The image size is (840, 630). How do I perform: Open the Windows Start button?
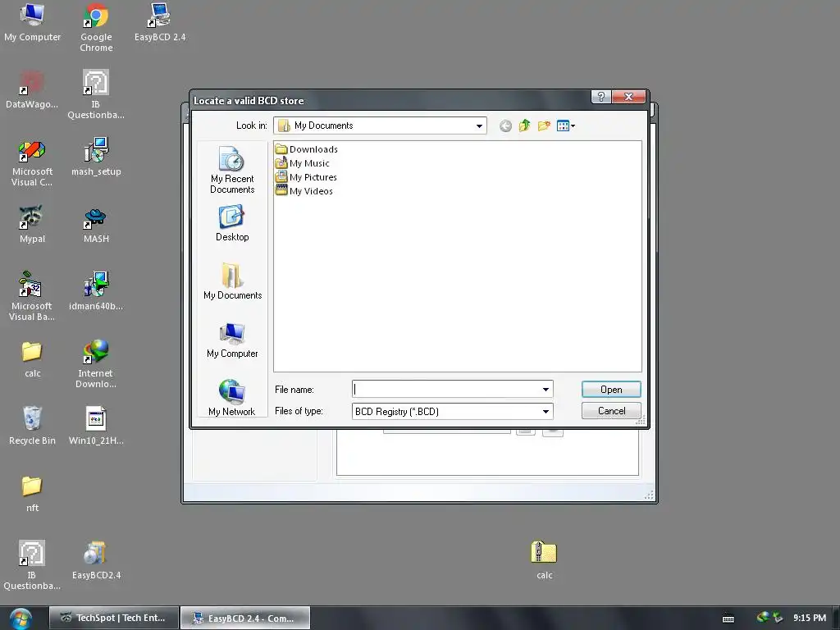[21, 619]
